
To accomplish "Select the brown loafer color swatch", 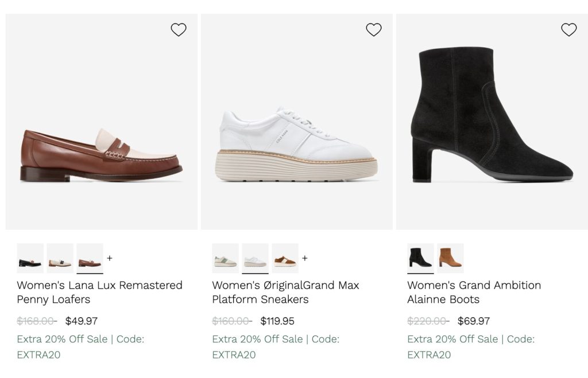I will click(x=90, y=258).
